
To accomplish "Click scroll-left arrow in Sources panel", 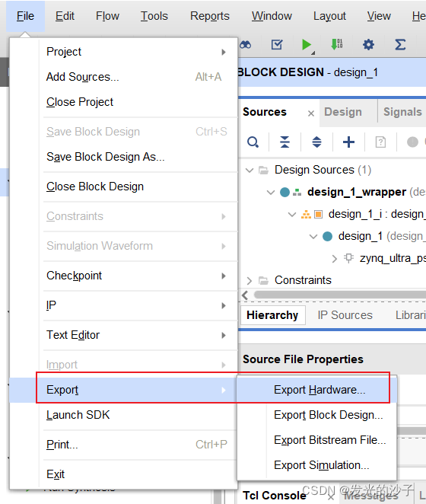I will [x=245, y=295].
